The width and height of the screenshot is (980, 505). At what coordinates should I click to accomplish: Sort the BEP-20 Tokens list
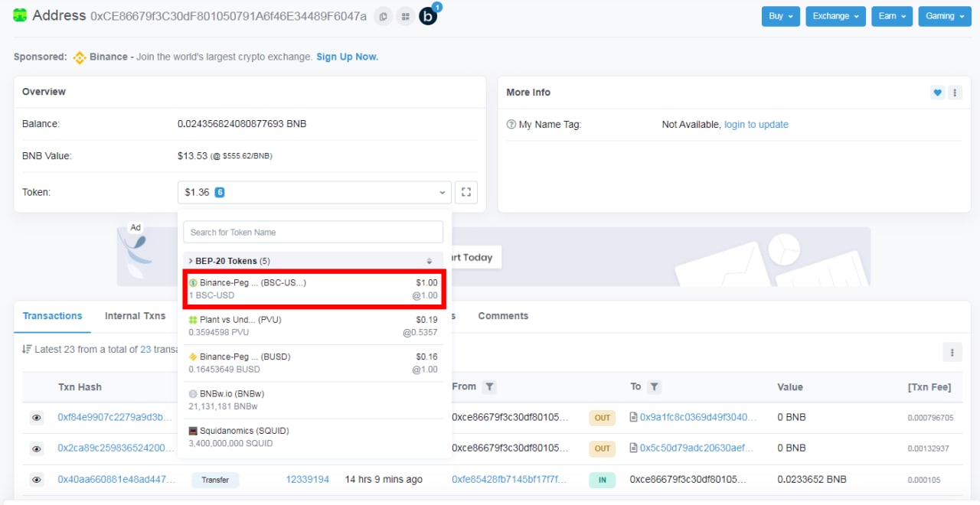[x=430, y=261]
